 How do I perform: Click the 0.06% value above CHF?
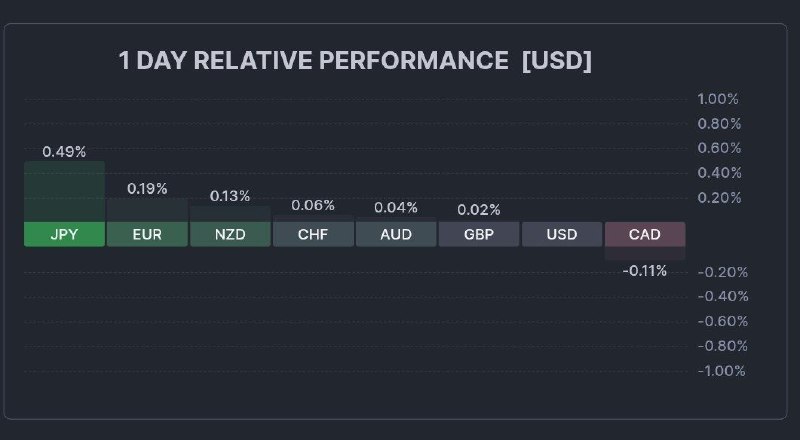[x=313, y=205]
